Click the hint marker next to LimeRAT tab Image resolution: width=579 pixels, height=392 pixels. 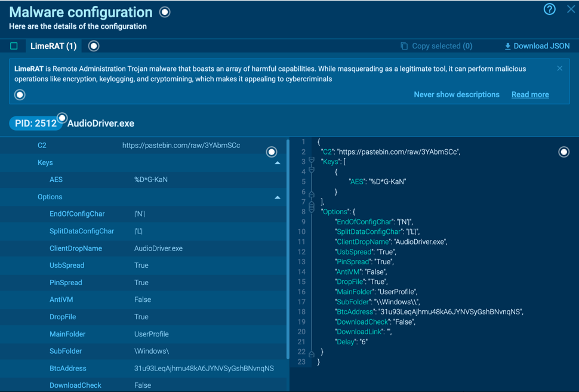point(94,46)
